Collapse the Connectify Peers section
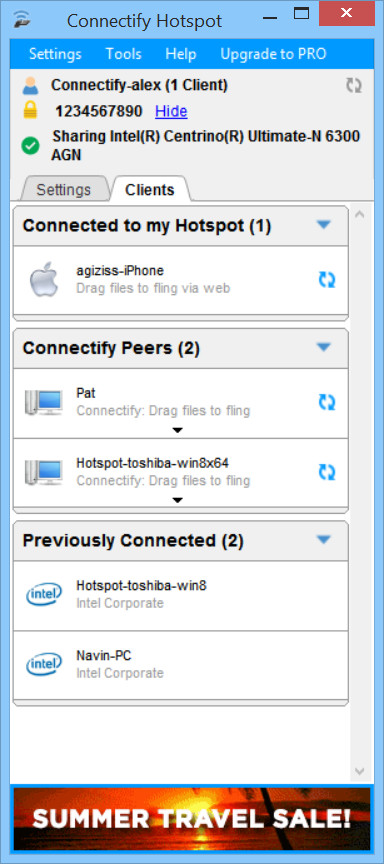The width and height of the screenshot is (384, 864). point(324,347)
